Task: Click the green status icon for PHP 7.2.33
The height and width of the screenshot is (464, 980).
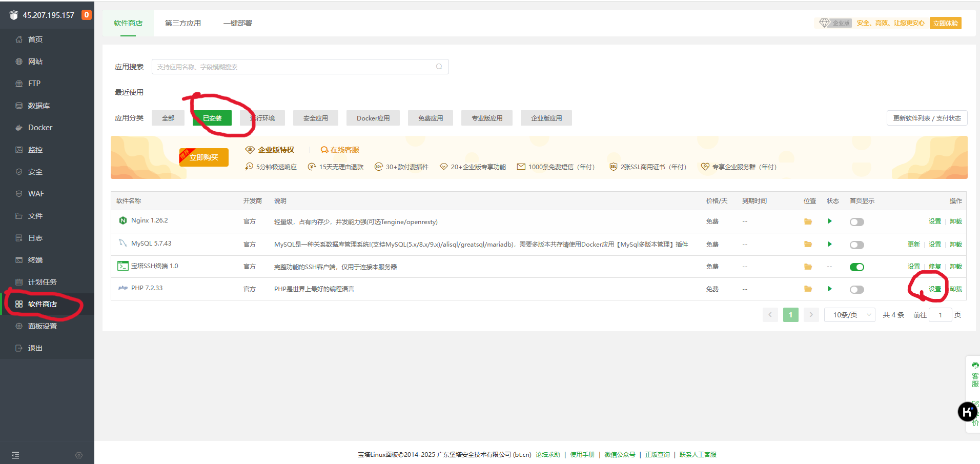Action: pyautogui.click(x=830, y=289)
